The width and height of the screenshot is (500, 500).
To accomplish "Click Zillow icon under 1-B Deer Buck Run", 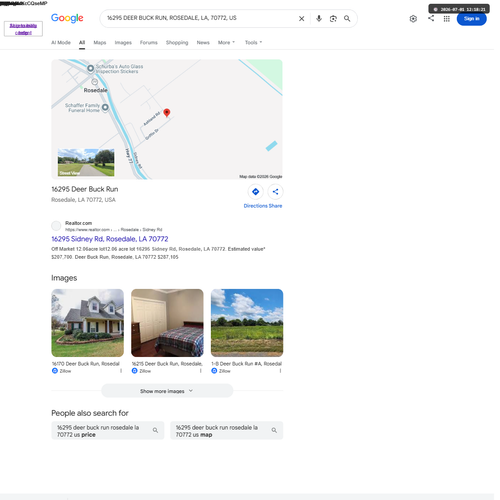I will (214, 371).
